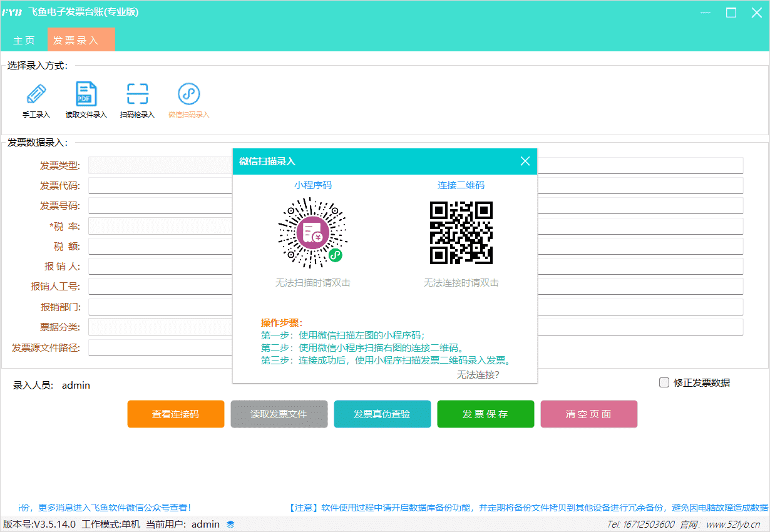Select the 手工录入 pencil icon
Screen dimensions: 770x532
tap(36, 95)
